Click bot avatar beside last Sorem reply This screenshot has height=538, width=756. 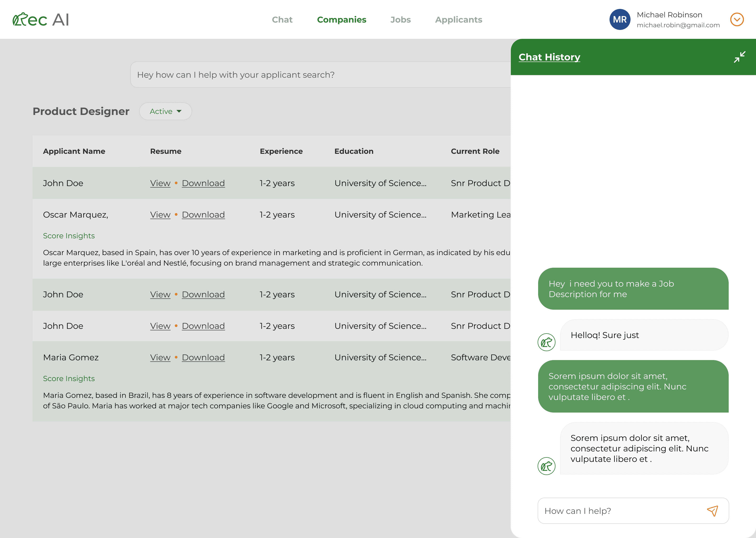pos(546,466)
